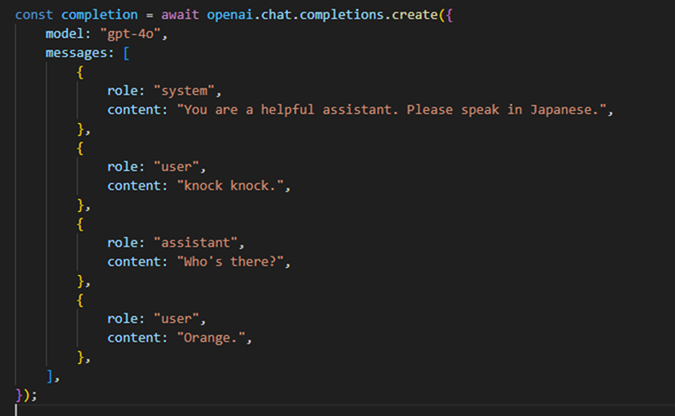Click the final "});" closing line
This screenshot has width=675, height=416.
pos(26,395)
